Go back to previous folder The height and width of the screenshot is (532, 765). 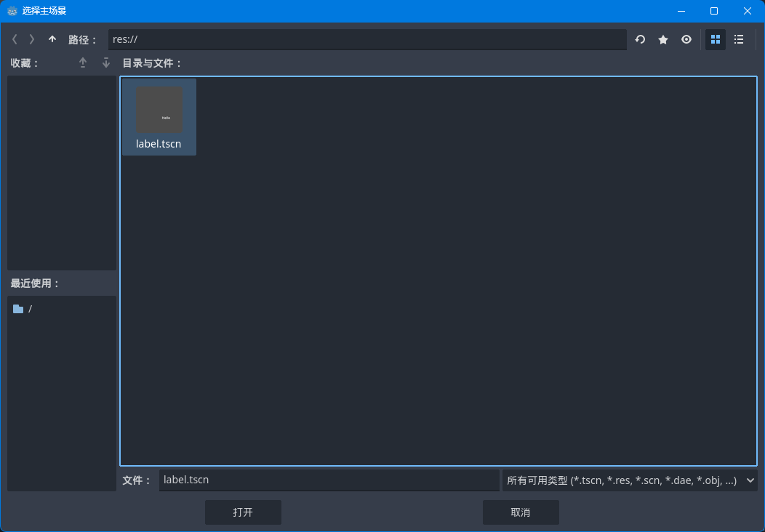click(x=15, y=39)
